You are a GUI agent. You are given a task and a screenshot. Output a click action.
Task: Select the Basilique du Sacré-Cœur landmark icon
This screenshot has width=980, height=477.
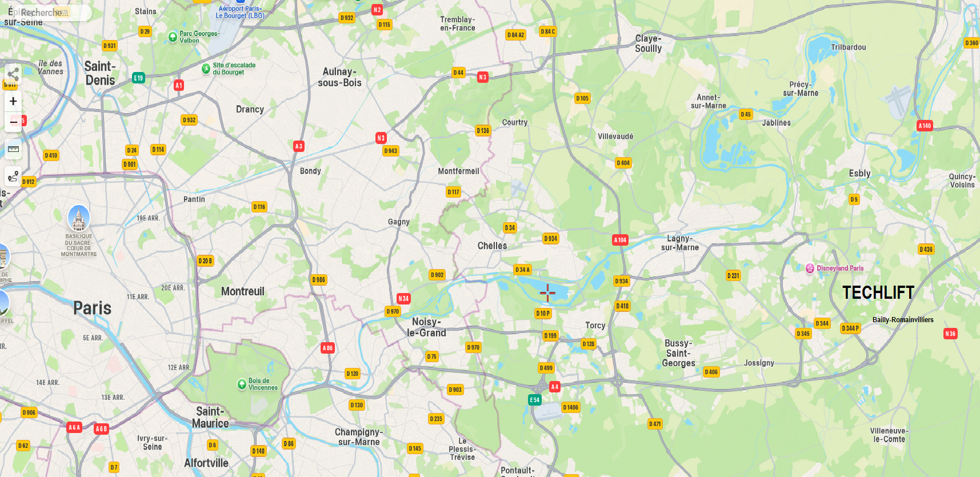[79, 218]
